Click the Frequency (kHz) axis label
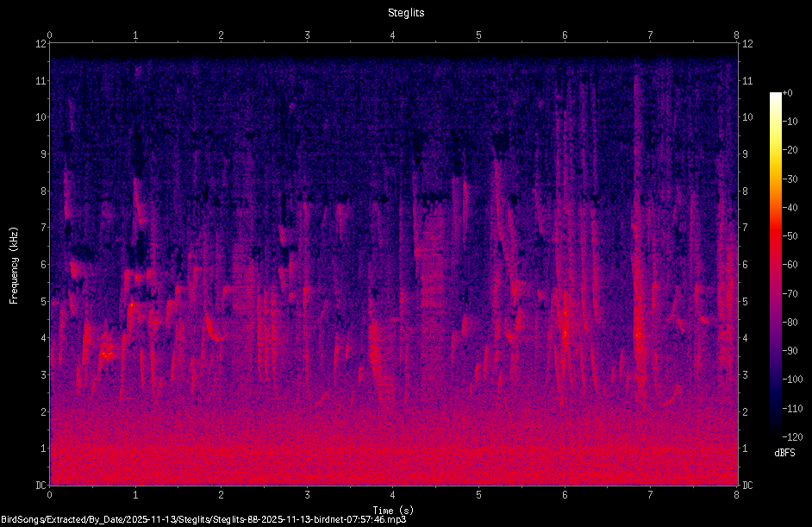The image size is (812, 527). coord(14,265)
